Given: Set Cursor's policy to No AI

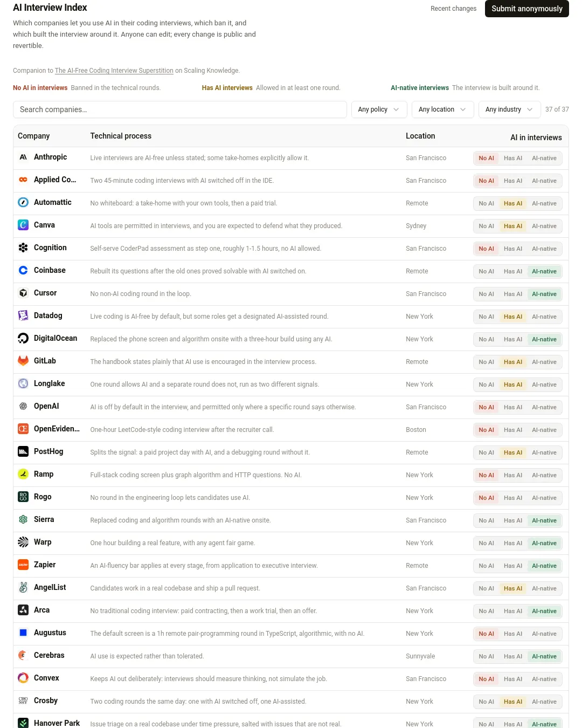Looking at the screenshot, I should coord(486,294).
